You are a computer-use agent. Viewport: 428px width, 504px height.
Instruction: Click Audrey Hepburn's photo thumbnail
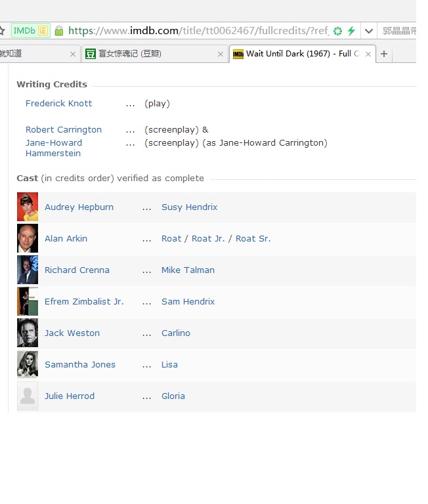pyautogui.click(x=28, y=207)
